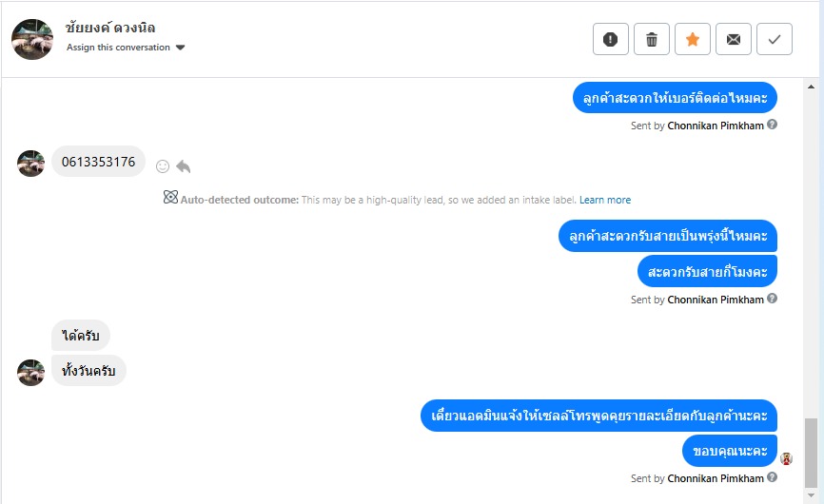This screenshot has height=504, width=824.
Task: Click help icon beside last Chonnikan Pimkham sender label
Action: tap(773, 477)
